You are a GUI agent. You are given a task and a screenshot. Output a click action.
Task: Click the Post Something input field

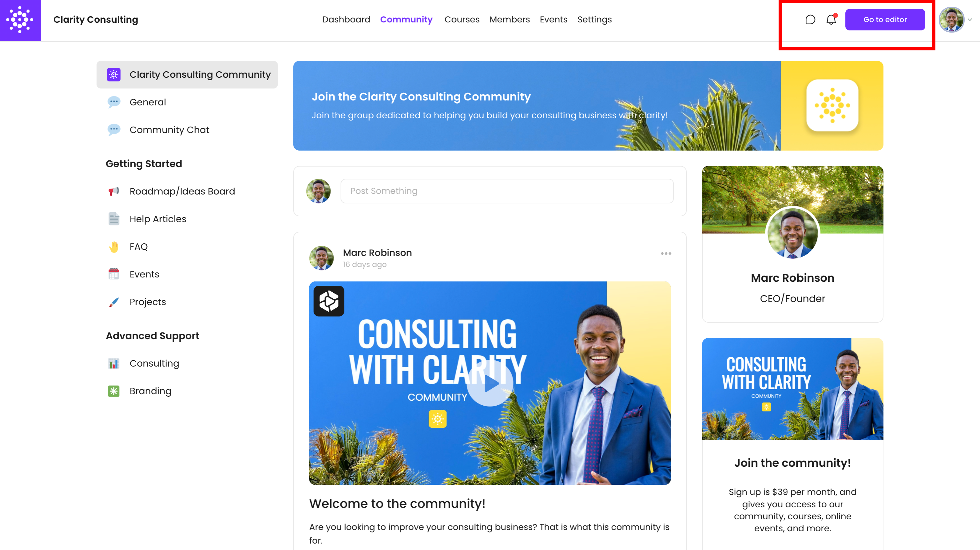pos(507,191)
